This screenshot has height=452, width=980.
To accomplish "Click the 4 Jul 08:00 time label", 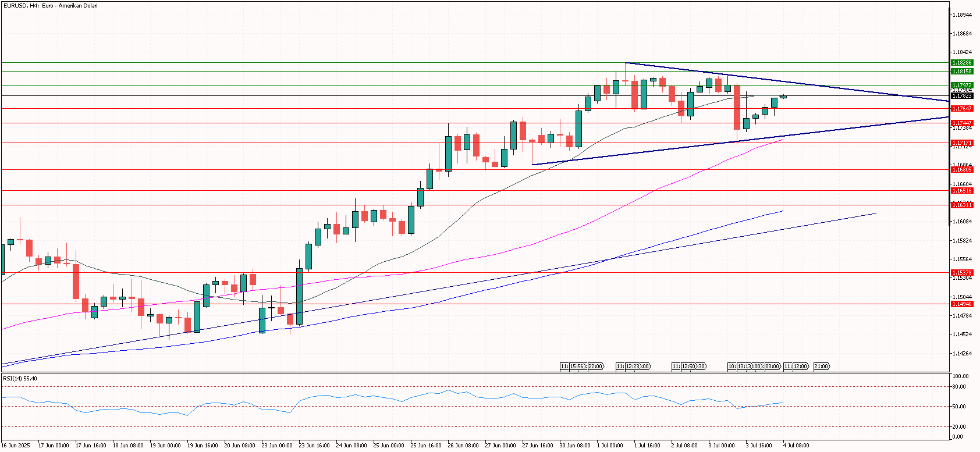I will (x=796, y=446).
